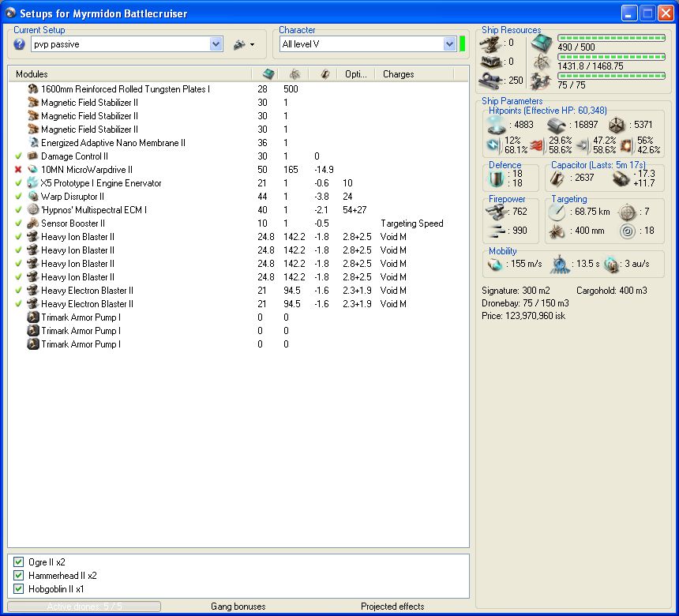Toggle X5 Prototype I Engine Enervator state
The image size is (679, 616).
coord(18,182)
